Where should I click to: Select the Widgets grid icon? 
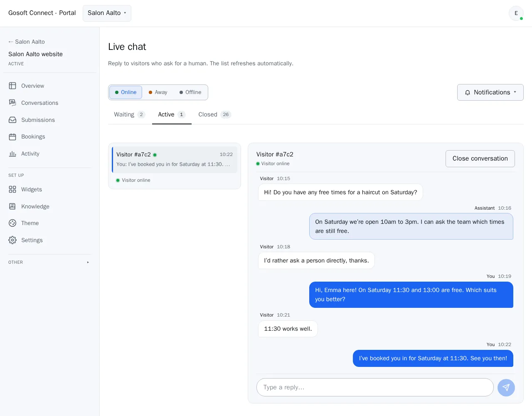point(12,189)
